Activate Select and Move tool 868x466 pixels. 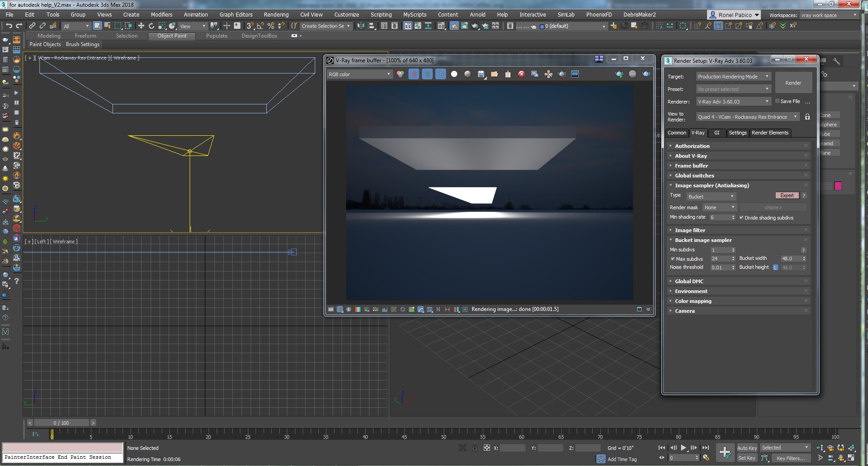point(141,26)
